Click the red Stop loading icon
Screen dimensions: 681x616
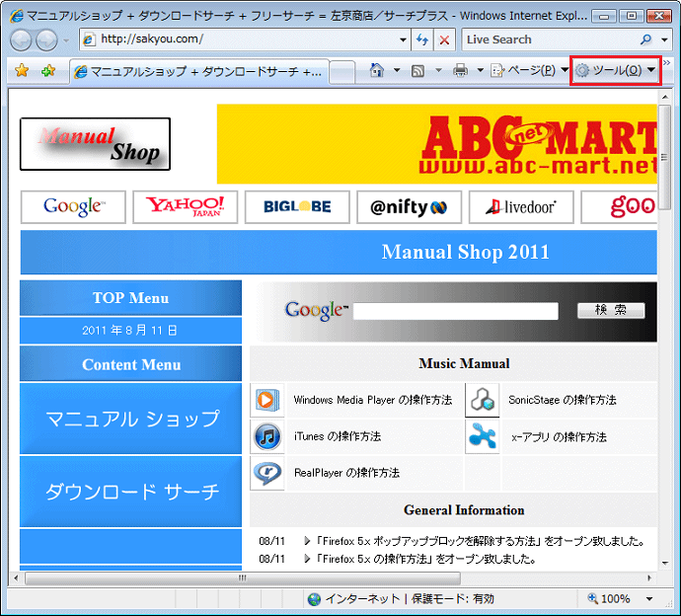click(444, 39)
